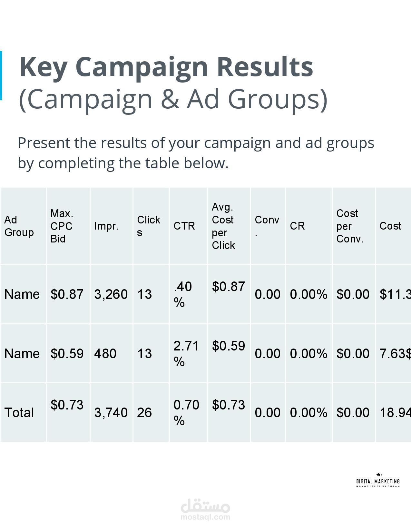Open the mostaql.com link text
The width and height of the screenshot is (411, 532).
205,517
